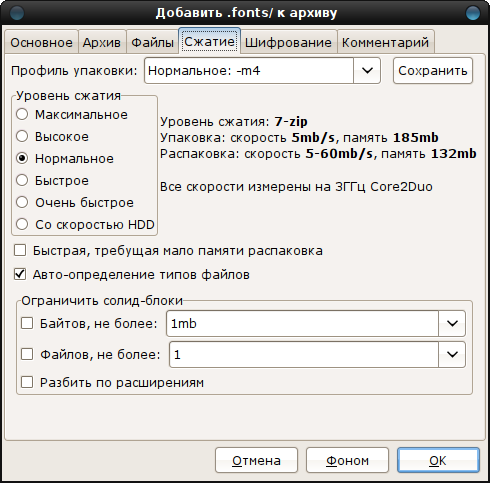Viewport: 490px width, 483px height.
Task: Click the Профиль упаковки field showing Нормальное: -m4
Action: [249, 70]
